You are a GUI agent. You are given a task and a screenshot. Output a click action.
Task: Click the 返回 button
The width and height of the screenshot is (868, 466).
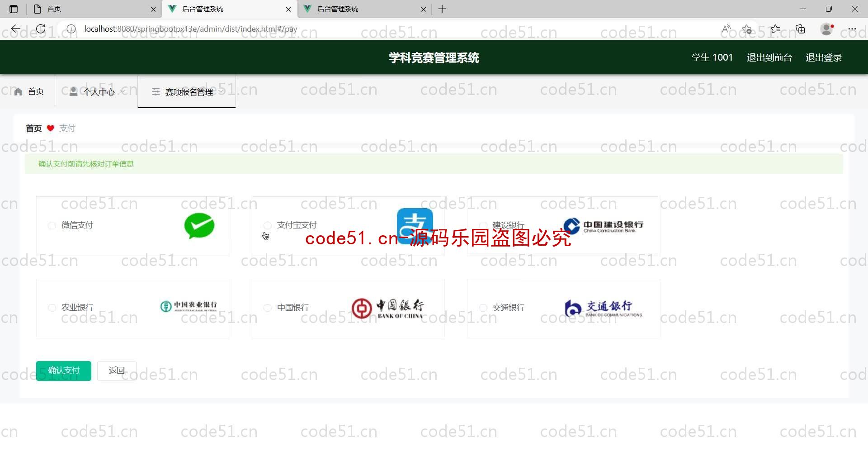tap(117, 371)
